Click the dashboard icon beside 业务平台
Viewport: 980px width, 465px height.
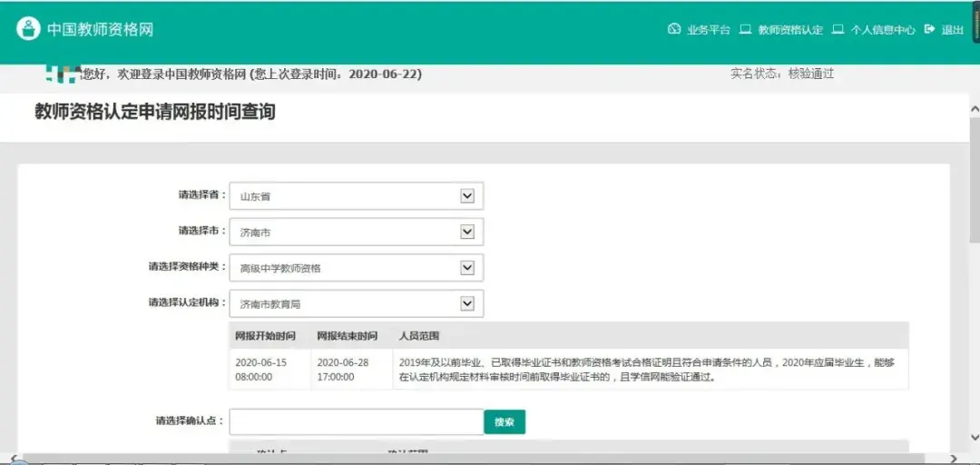pos(673,29)
